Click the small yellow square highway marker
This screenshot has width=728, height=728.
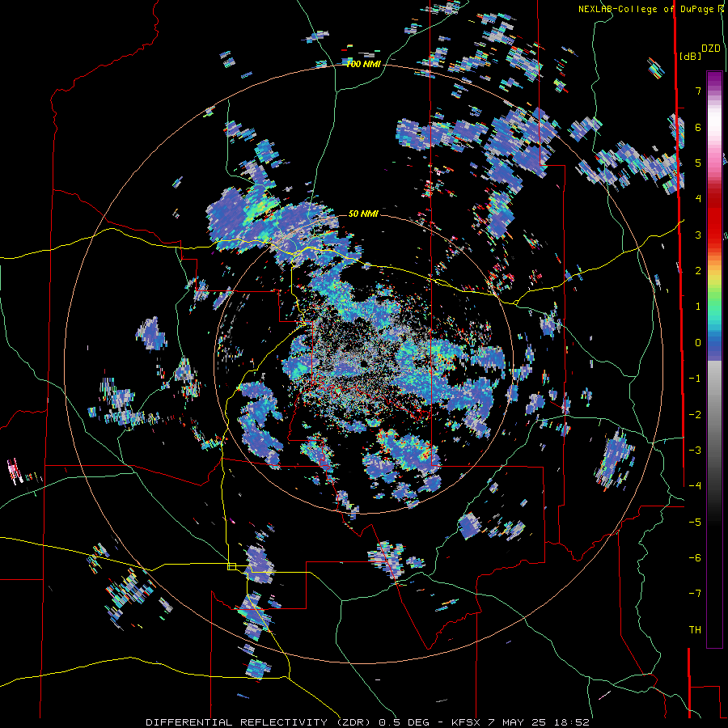231,566
